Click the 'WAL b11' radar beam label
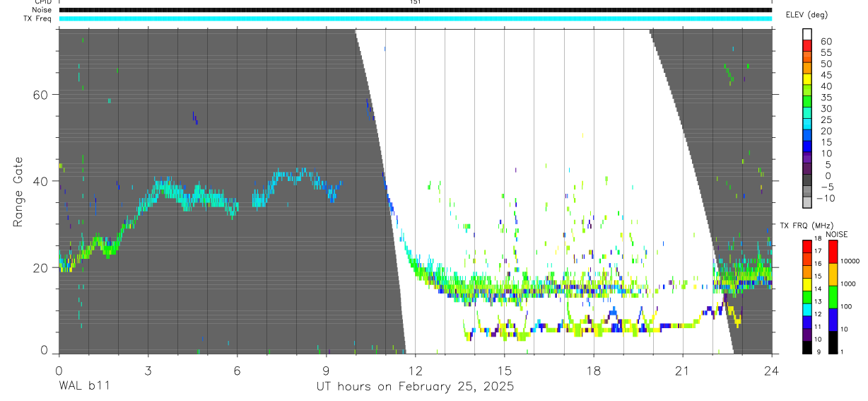The height and width of the screenshot is (401, 868). click(84, 387)
